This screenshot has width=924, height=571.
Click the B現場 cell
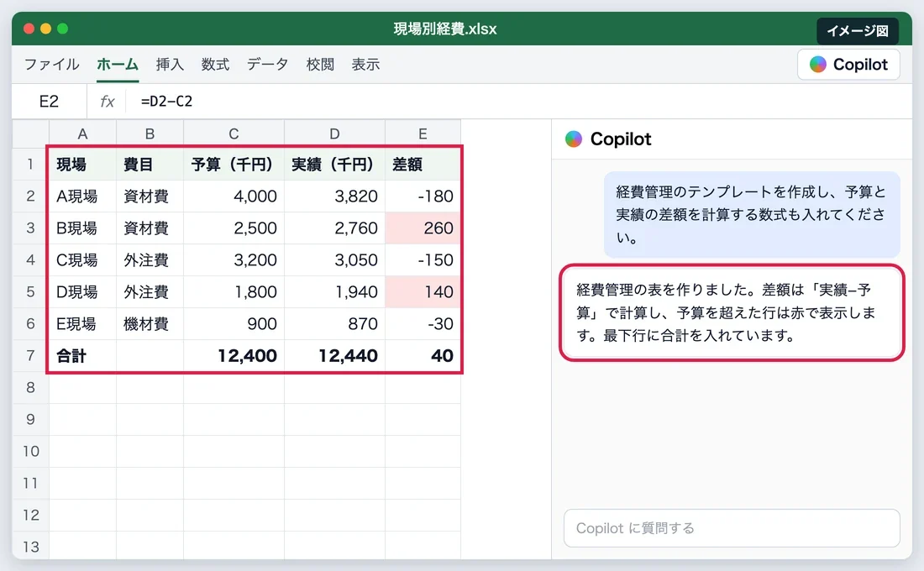(82, 228)
